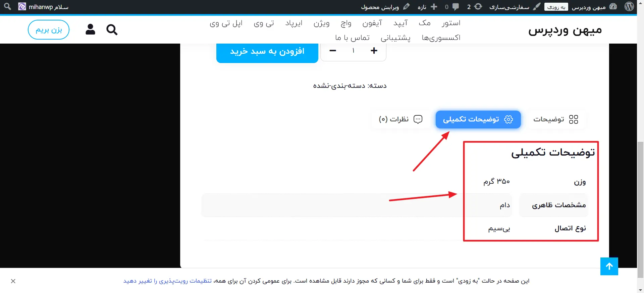Open the 'آیپد' menu item

coord(400,23)
